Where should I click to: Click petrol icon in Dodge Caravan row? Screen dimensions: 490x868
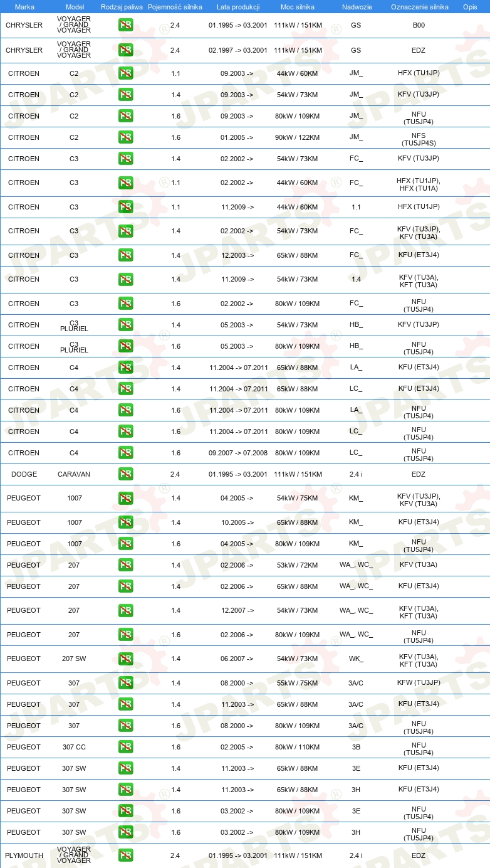(x=125, y=474)
